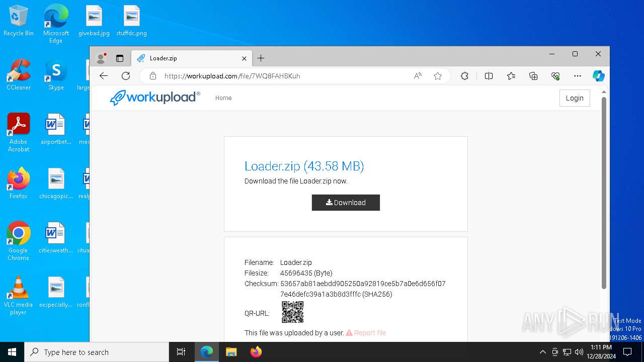Click the workupload logo
644x362 pixels.
pyautogui.click(x=155, y=98)
